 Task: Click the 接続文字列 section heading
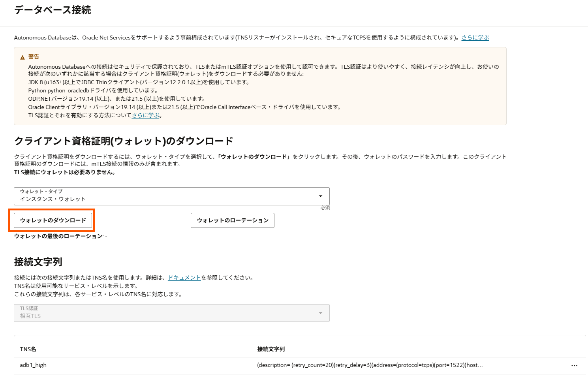pos(38,262)
